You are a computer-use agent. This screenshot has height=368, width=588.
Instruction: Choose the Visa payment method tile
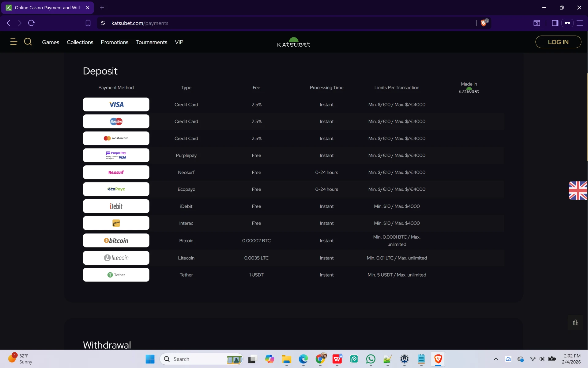coord(116,105)
